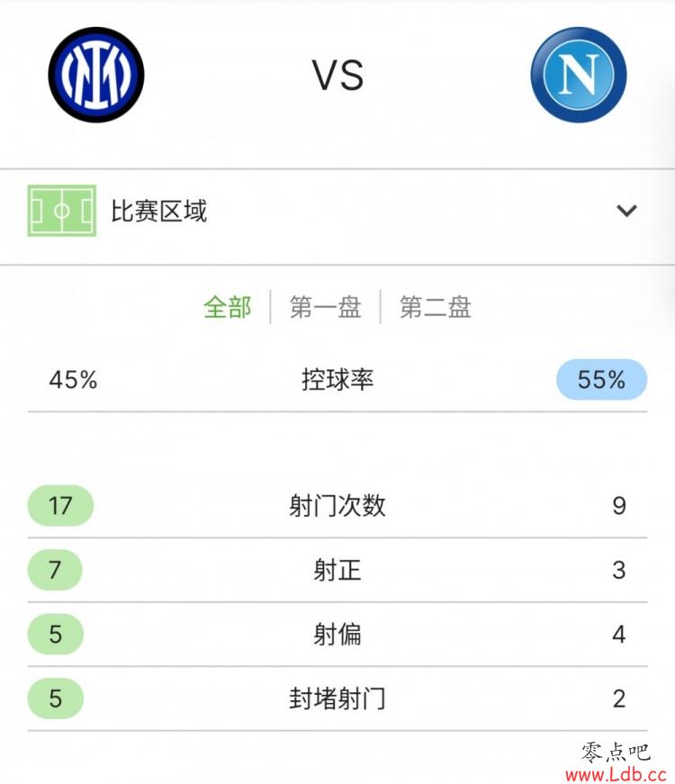Click the green 7 shots-on-target badge
The height and width of the screenshot is (784, 675).
[55, 570]
